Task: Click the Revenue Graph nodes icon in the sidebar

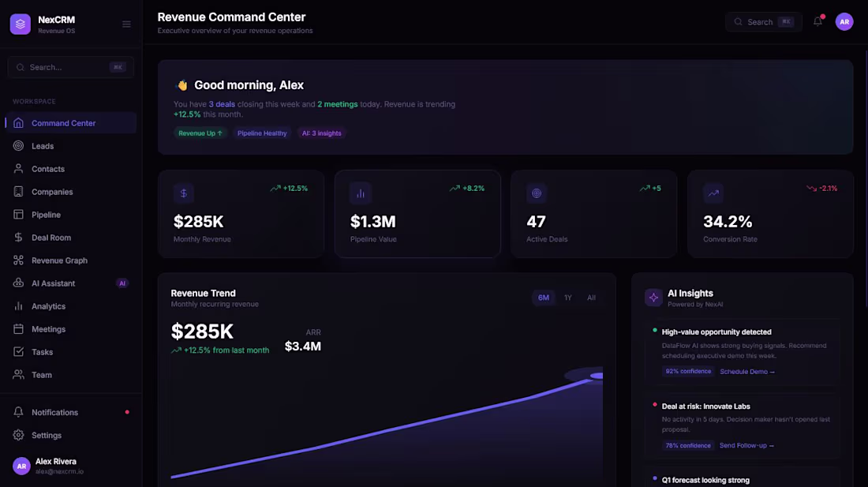Action: (x=18, y=260)
